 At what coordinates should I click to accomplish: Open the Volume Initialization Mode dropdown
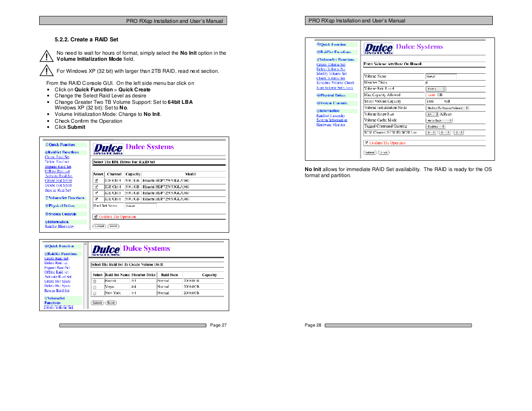pos(447,108)
